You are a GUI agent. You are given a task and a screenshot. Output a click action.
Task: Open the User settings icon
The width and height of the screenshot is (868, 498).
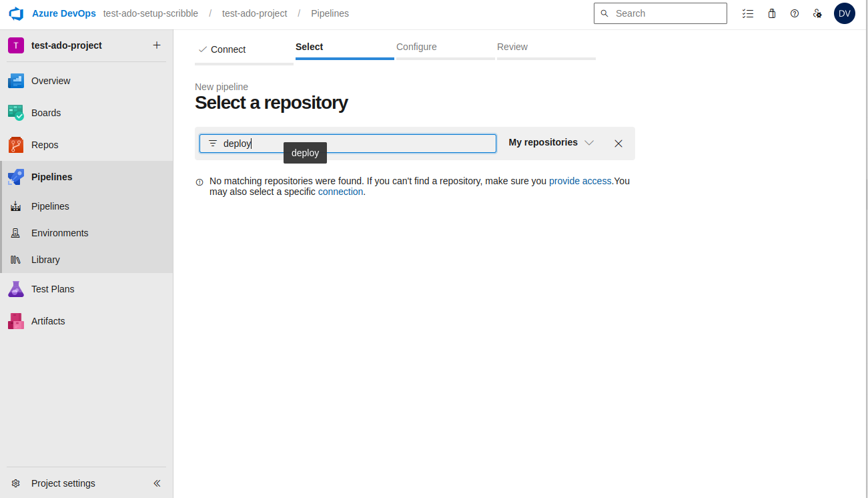[x=817, y=13]
